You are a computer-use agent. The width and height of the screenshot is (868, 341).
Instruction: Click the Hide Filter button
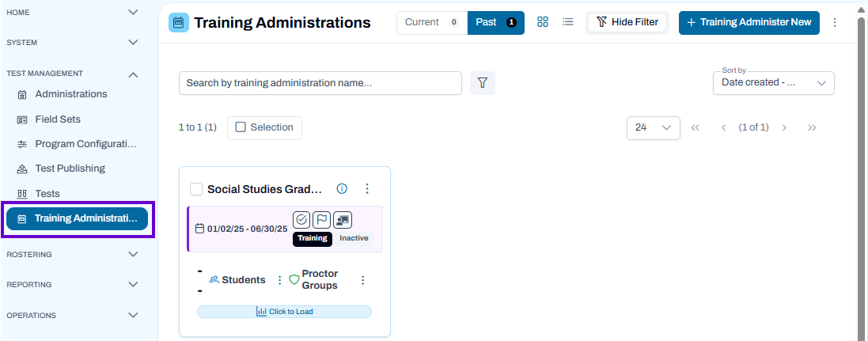(x=627, y=23)
